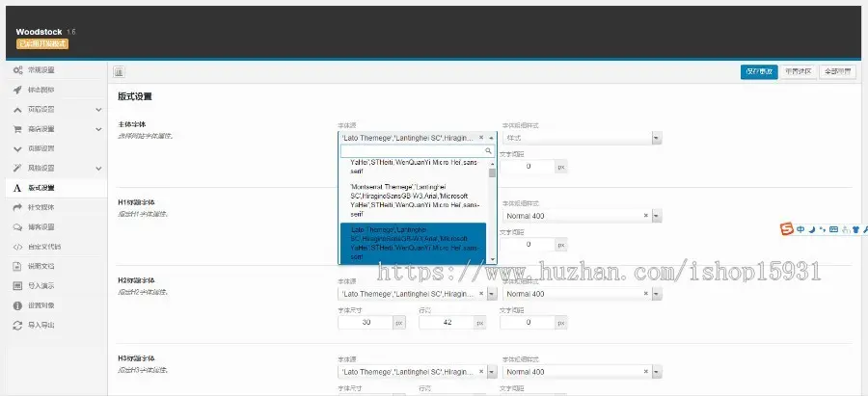Screen dimensions: 868x396
Task: Clear the H2 font family selection
Action: point(480,294)
